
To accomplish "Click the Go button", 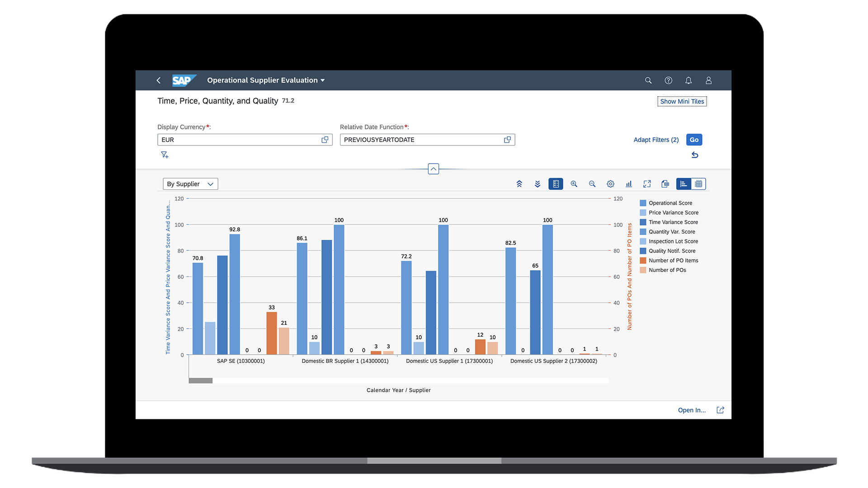I will point(694,140).
